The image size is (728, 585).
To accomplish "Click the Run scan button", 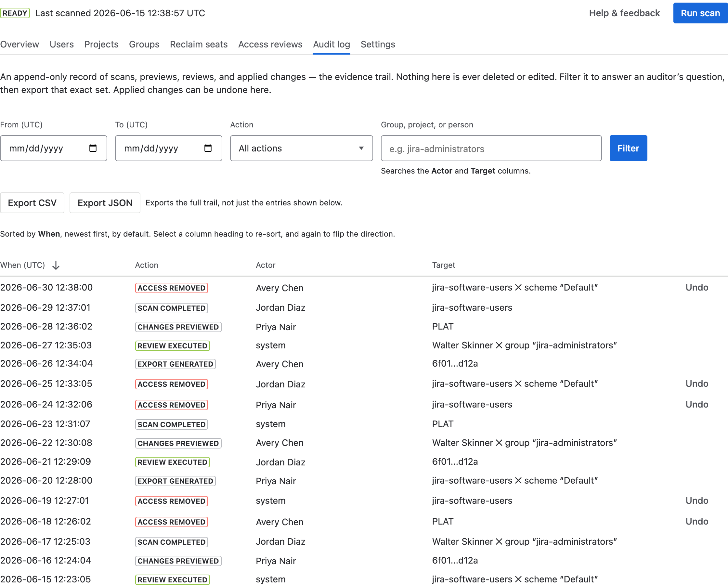I will [x=700, y=13].
